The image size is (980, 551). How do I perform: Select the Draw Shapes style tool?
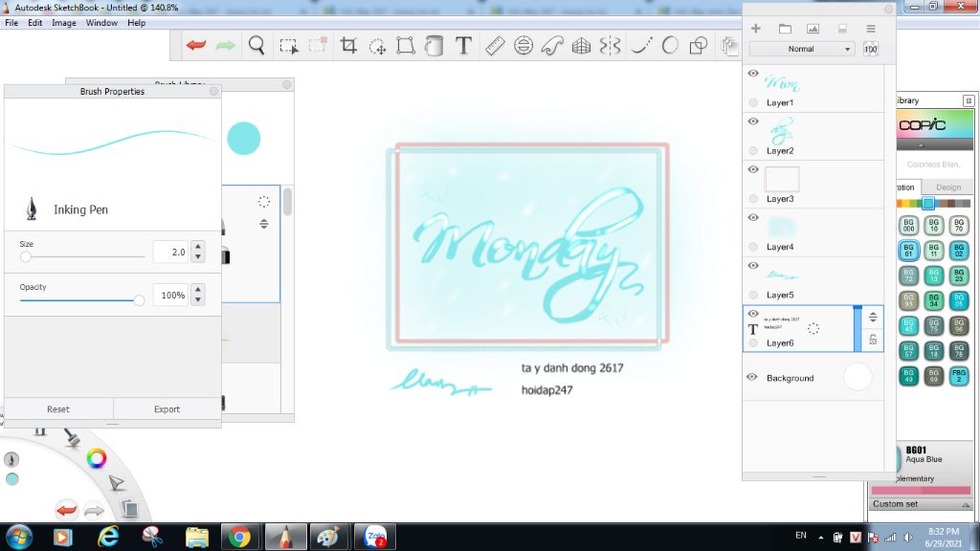(x=698, y=45)
